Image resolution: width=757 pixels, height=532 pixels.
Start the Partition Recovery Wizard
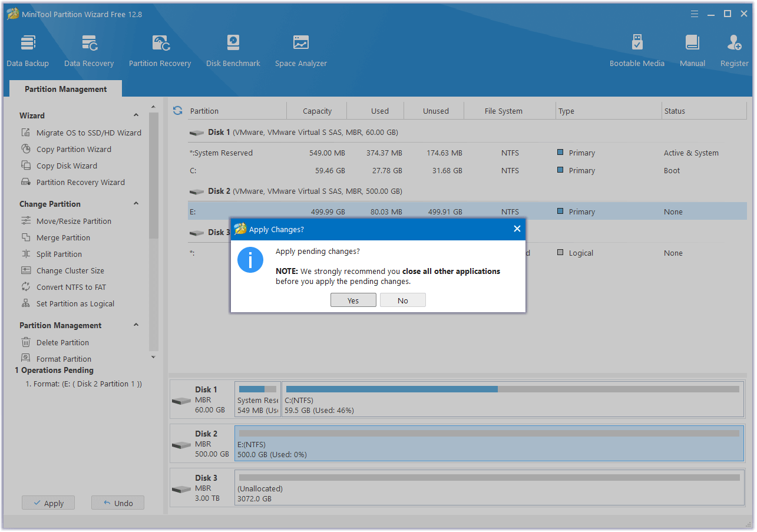(x=73, y=182)
